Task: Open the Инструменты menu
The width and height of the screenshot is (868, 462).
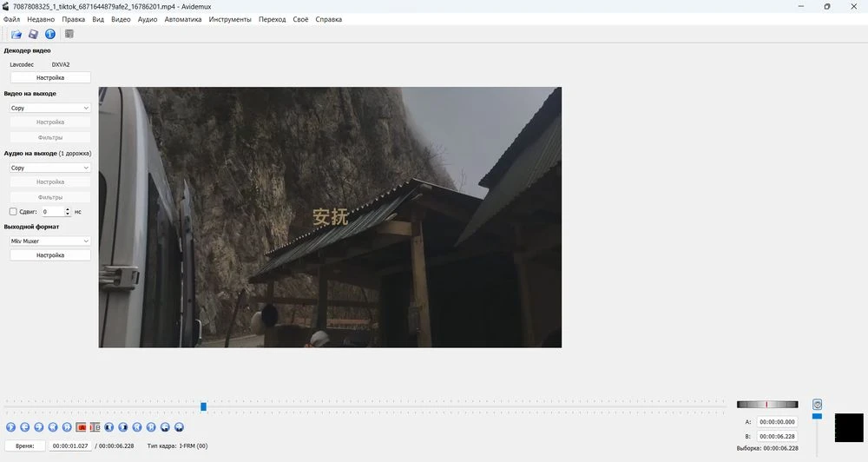Action: pyautogui.click(x=230, y=19)
